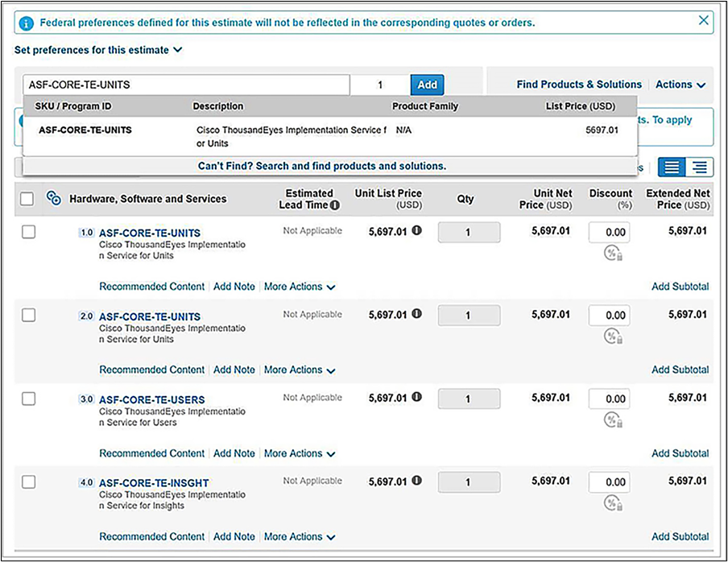Viewport: 728px width, 562px height.
Task: Click Add Subtotal for ASF-CORE-TE-USERS
Action: 680,453
